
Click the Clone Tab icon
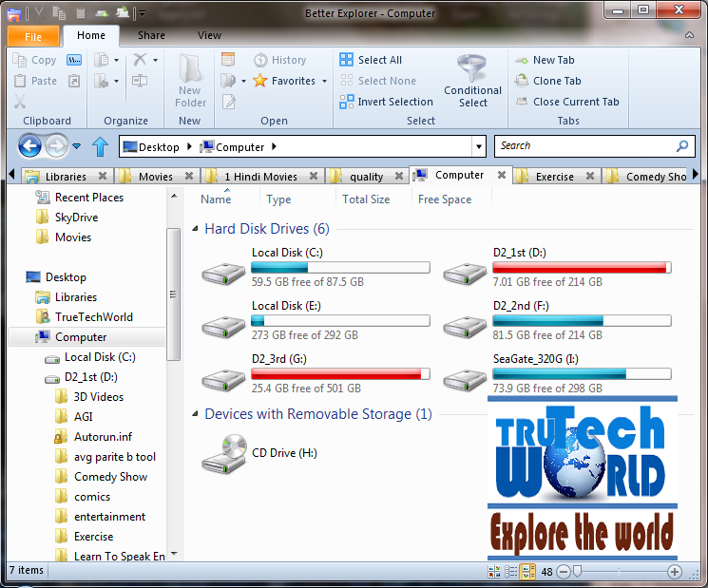522,81
